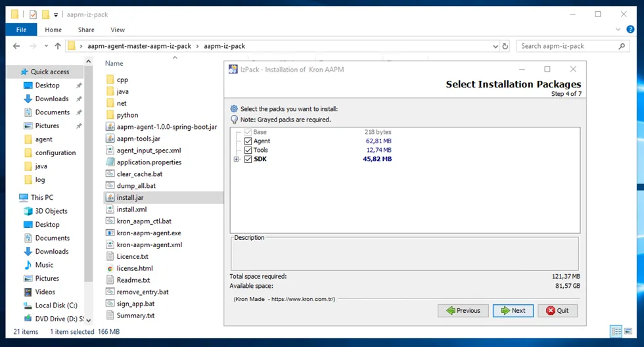Open the Share ribbon tab
644x347 pixels.
coord(86,30)
